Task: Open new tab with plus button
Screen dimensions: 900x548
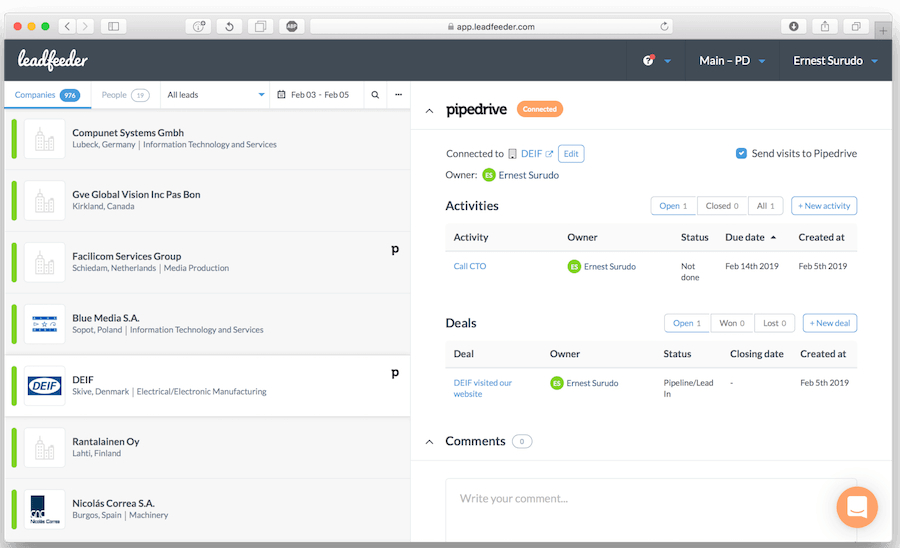Action: coord(883,31)
